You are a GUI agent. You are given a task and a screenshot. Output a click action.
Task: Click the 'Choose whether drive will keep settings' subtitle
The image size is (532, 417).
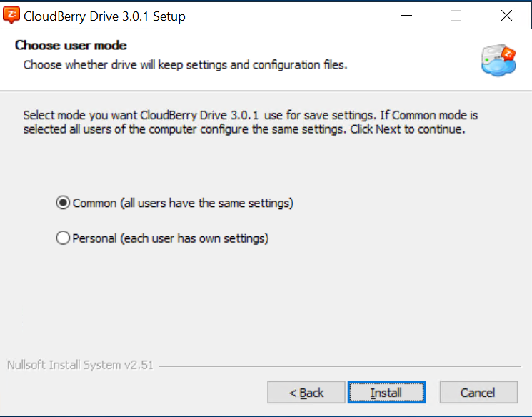185,65
